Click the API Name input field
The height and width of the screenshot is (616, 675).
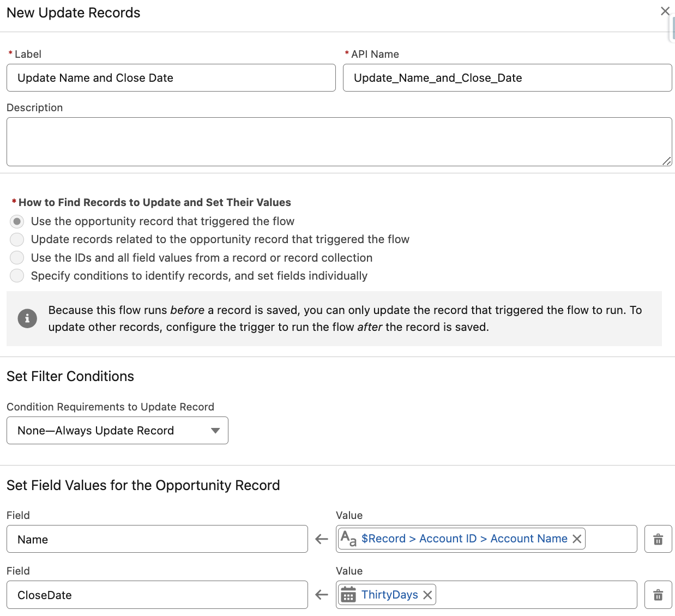[507, 77]
